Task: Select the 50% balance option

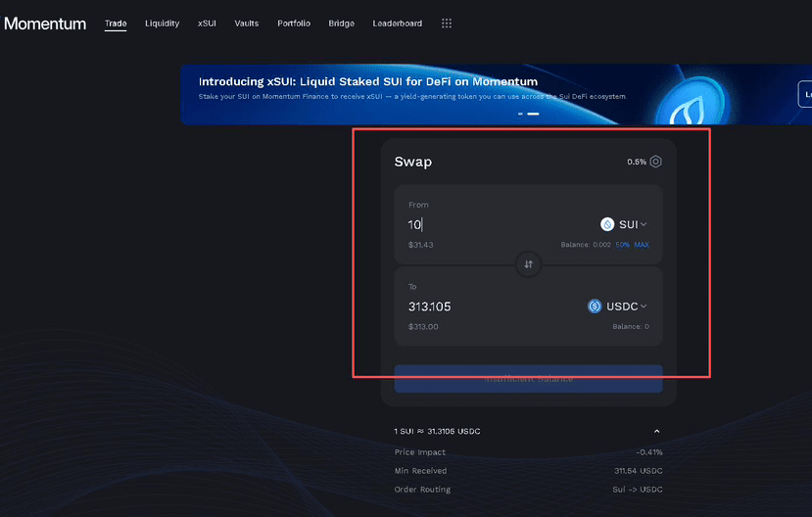Action: (x=622, y=245)
